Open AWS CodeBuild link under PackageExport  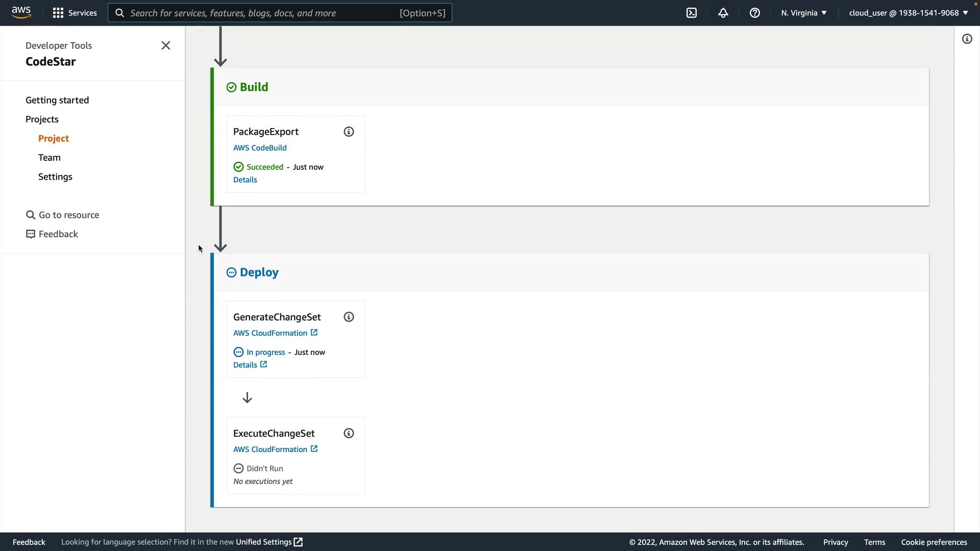tap(260, 147)
